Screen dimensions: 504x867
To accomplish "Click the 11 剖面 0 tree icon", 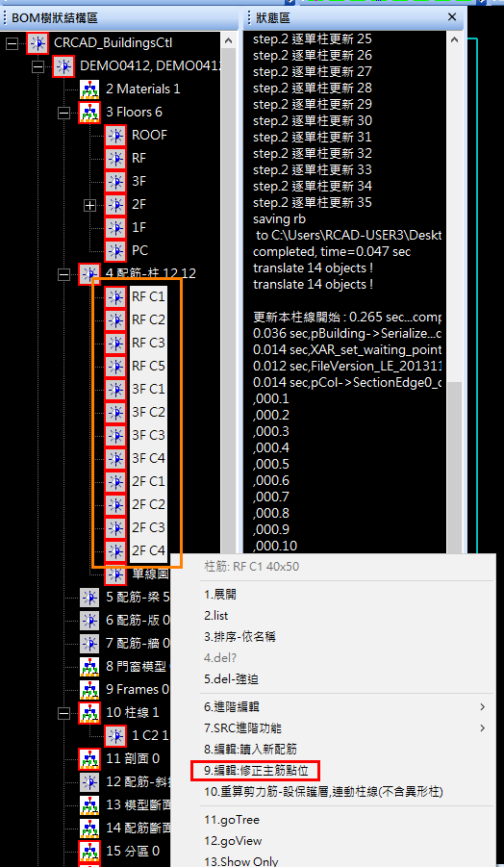I will pos(89,758).
